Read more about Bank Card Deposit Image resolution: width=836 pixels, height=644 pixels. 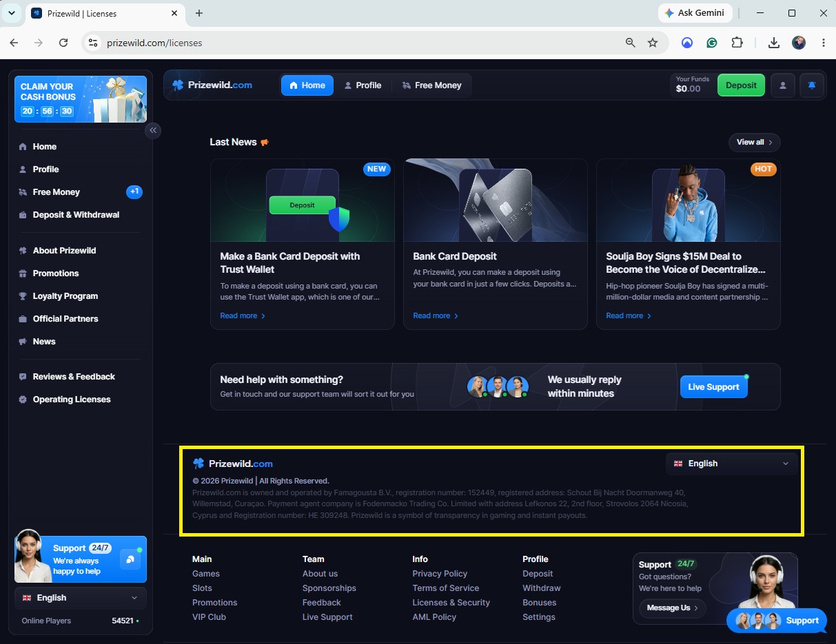[436, 315]
